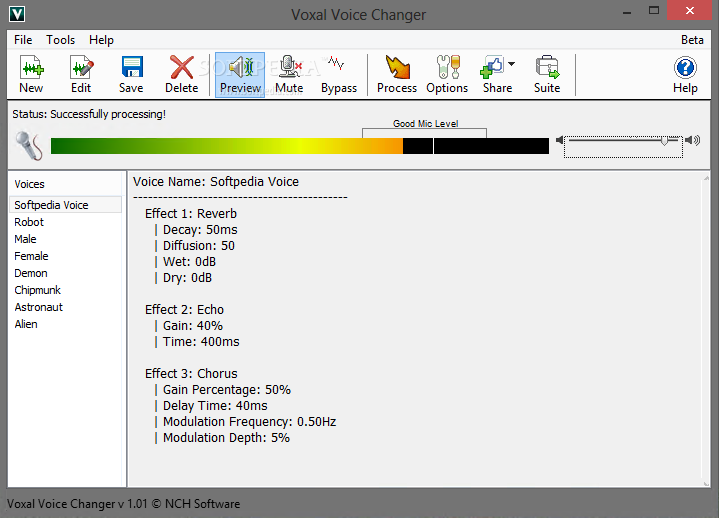Viewport: 719px width, 518px height.
Task: Open the Help menu
Action: click(x=101, y=40)
